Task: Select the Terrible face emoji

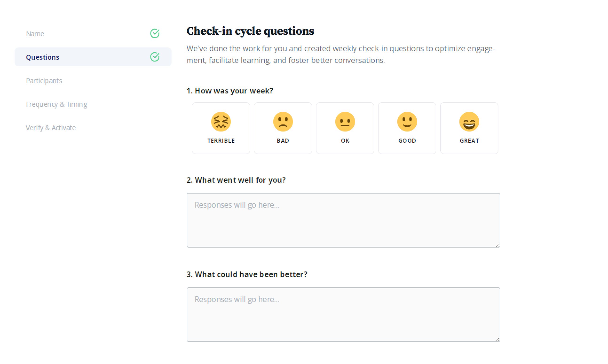Action: [221, 122]
